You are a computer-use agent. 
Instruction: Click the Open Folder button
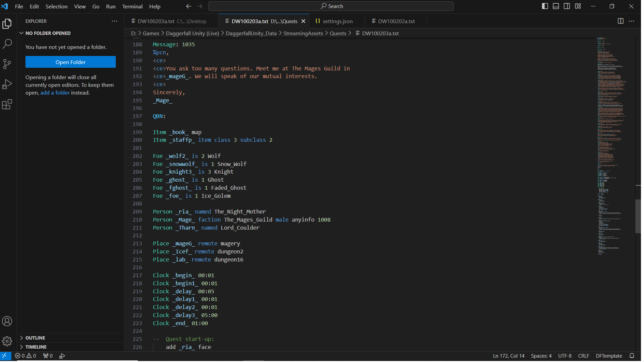[x=70, y=62]
